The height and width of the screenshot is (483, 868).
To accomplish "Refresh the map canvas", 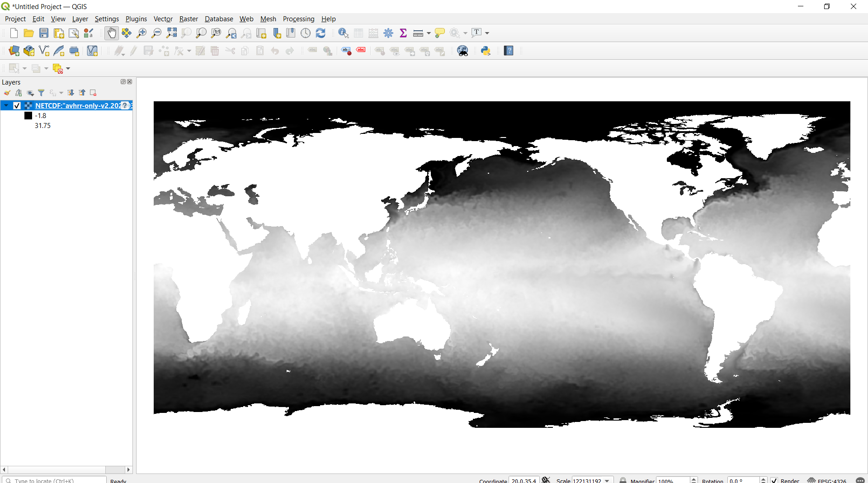I will point(321,33).
